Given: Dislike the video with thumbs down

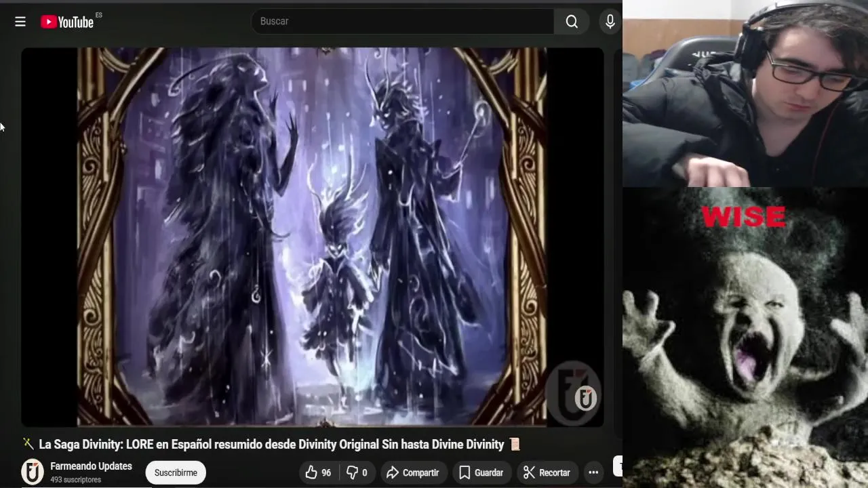Looking at the screenshot, I should coord(357,472).
